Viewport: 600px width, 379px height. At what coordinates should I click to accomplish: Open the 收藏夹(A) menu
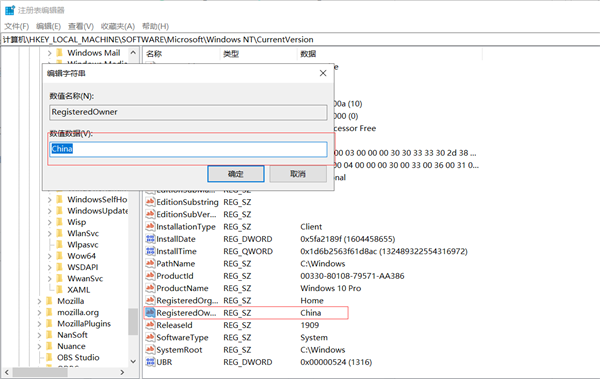pyautogui.click(x=118, y=26)
